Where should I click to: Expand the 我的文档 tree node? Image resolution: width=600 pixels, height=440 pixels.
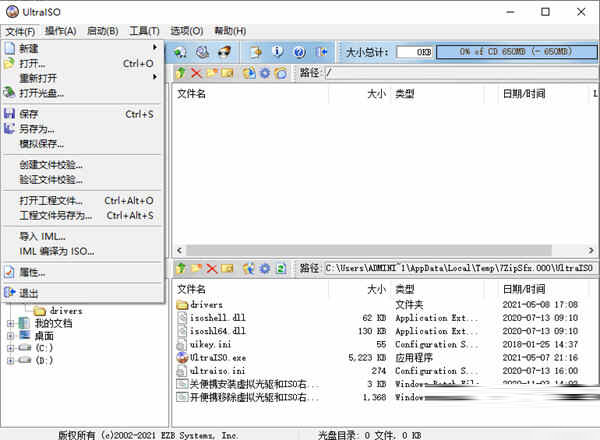coord(10,324)
